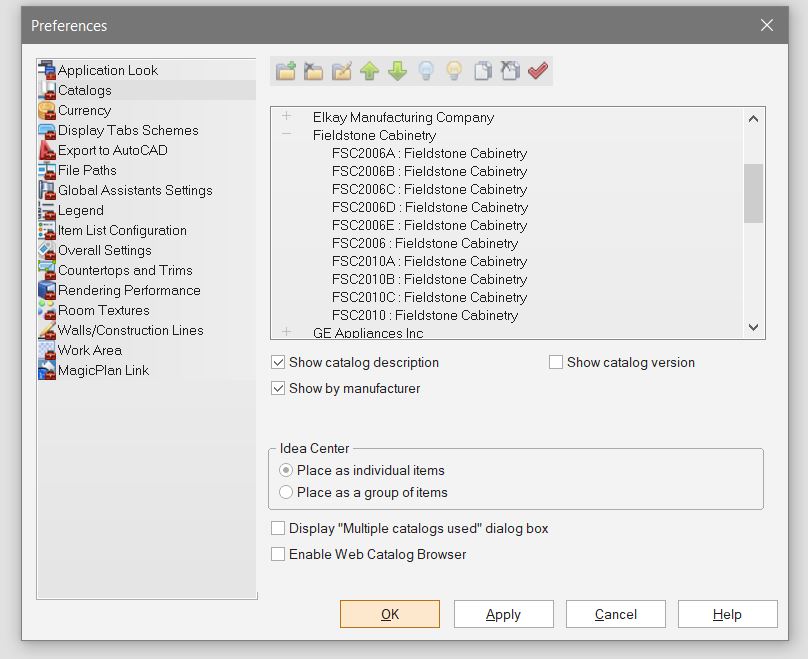Screen dimensions: 808x659
Task: Click the delete folder icon with X
Action: click(313, 71)
